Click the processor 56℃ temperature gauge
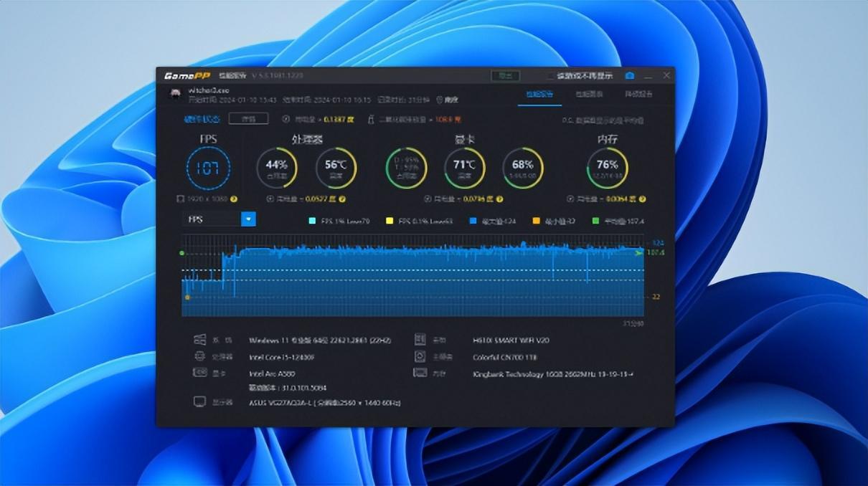The width and height of the screenshot is (868, 486). [x=336, y=168]
